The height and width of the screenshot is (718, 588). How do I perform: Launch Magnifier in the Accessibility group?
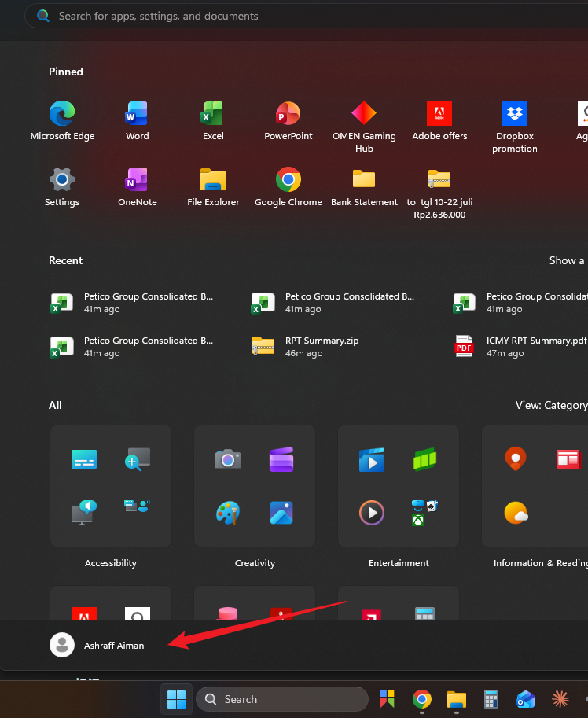[x=138, y=459]
